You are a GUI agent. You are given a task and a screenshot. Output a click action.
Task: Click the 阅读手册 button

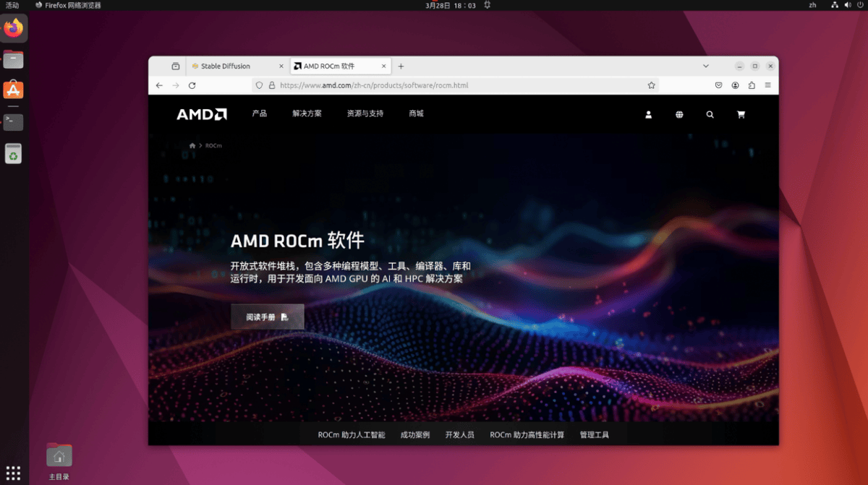pyautogui.click(x=267, y=316)
